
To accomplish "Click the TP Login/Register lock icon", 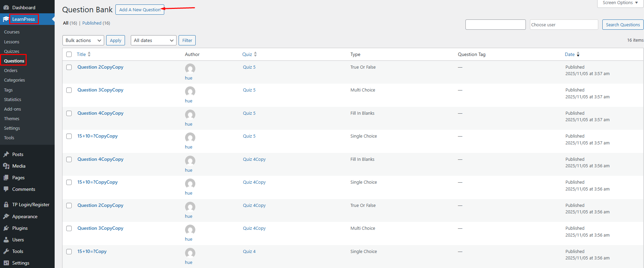I will click(6, 204).
